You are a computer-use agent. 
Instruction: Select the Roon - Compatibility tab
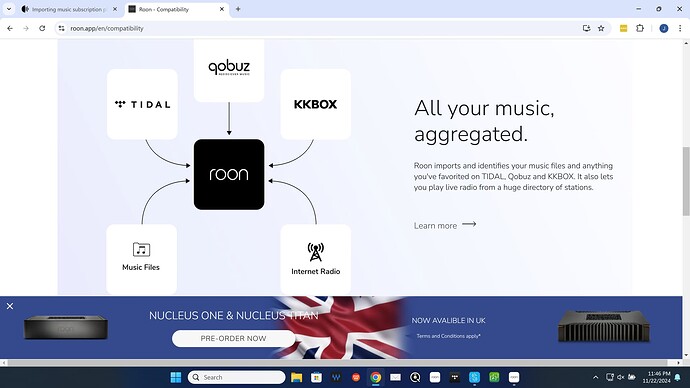pos(177,9)
